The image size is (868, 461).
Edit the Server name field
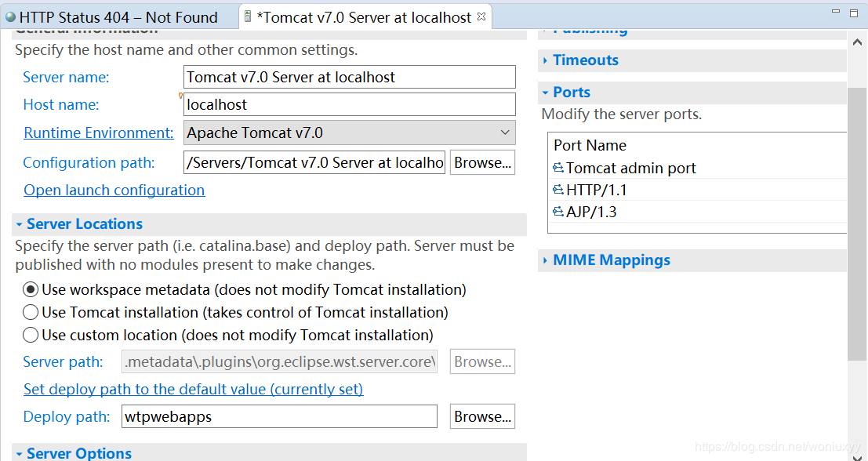(349, 77)
